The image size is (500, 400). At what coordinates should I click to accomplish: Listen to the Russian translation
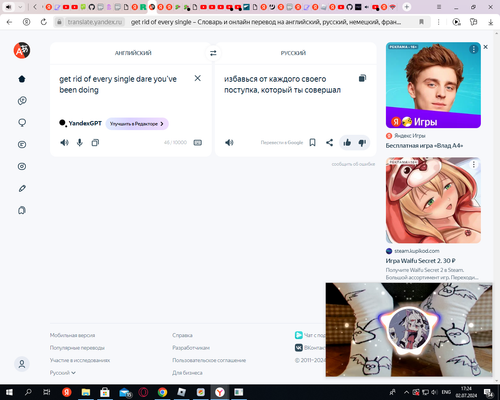point(229,143)
